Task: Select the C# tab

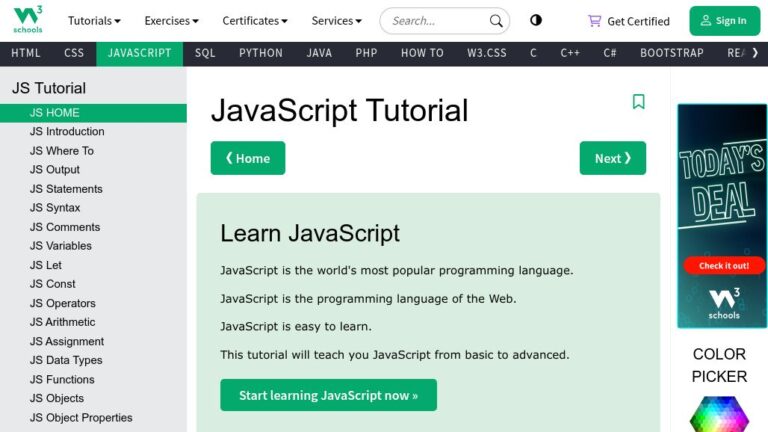Action: click(610, 53)
